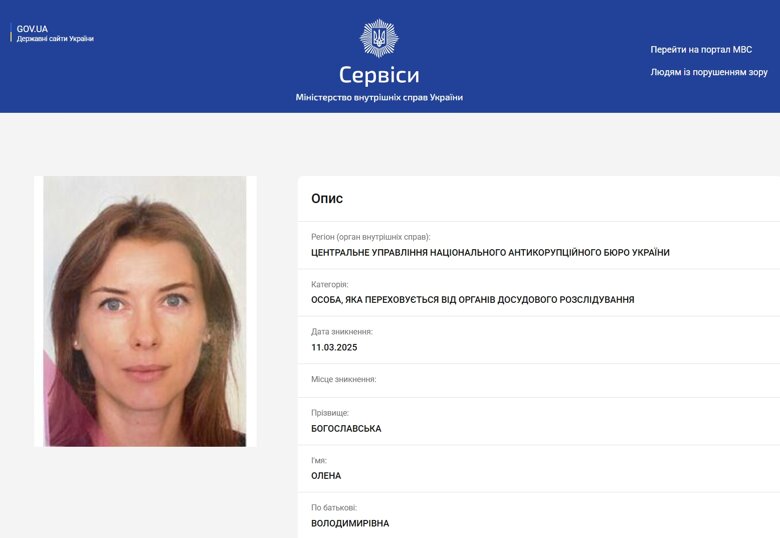Click the first name value ОЛЕНА

326,476
